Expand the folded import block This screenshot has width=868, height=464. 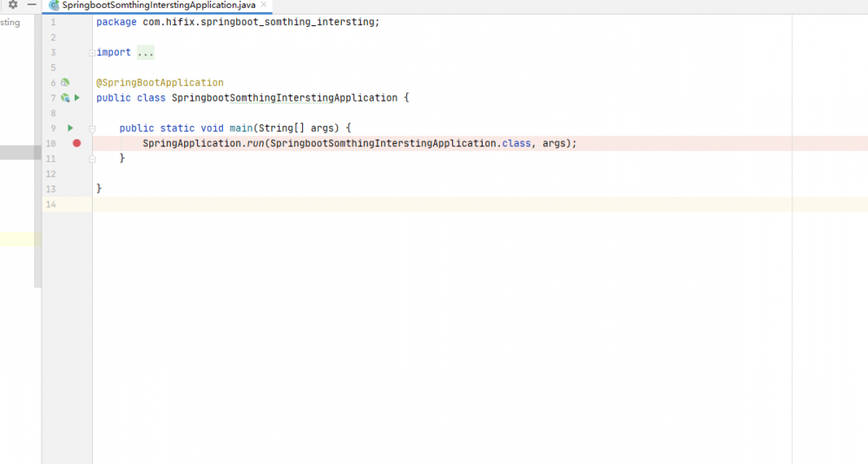[92, 53]
